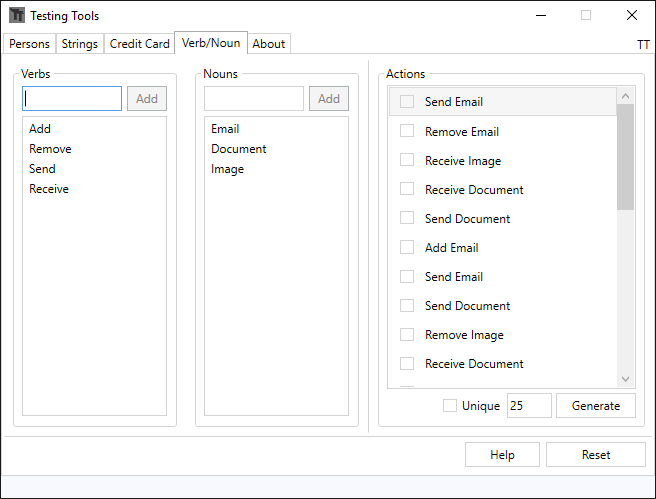Click the Add button in Nouns group

[329, 99]
